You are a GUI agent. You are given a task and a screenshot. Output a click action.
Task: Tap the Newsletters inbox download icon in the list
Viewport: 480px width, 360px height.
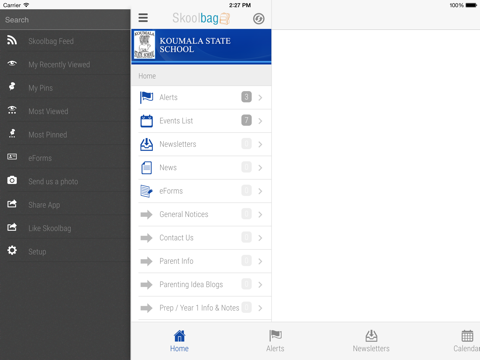pyautogui.click(x=146, y=144)
